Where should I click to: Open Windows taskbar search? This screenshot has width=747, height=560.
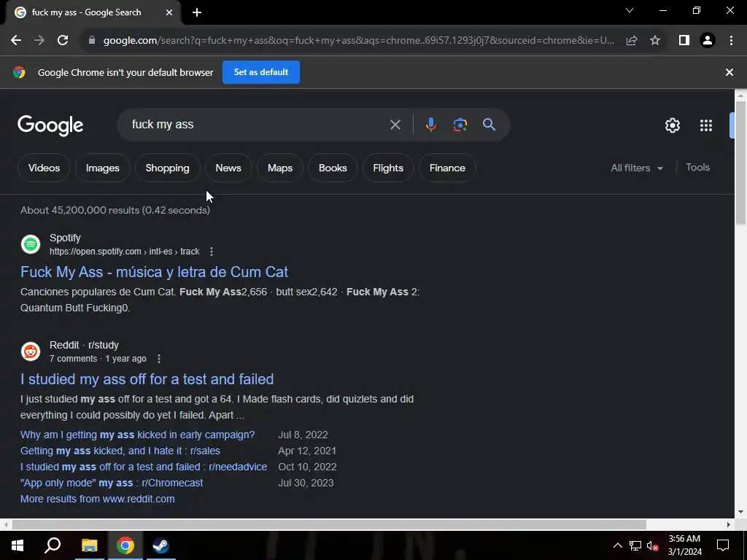click(x=53, y=545)
